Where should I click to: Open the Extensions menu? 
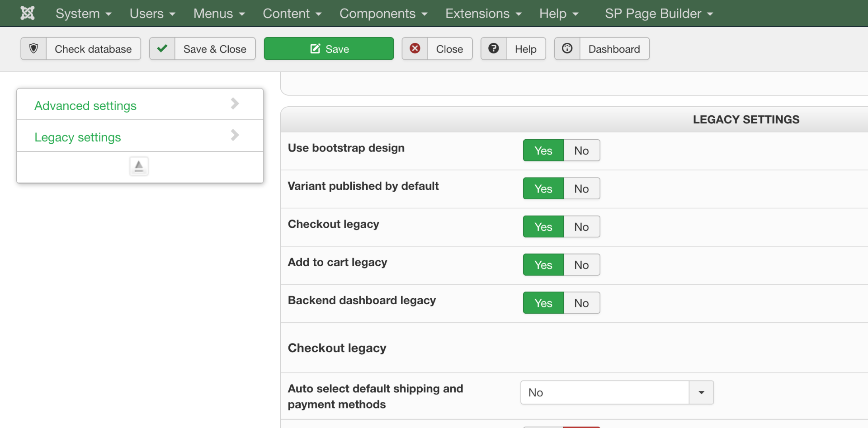click(x=483, y=14)
